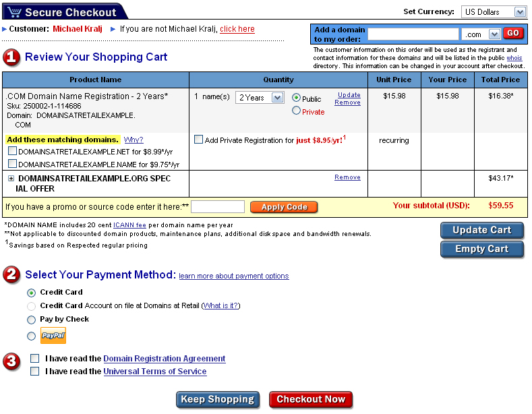
Task: Click the 'click here' not-Michael link
Action: pos(237,29)
